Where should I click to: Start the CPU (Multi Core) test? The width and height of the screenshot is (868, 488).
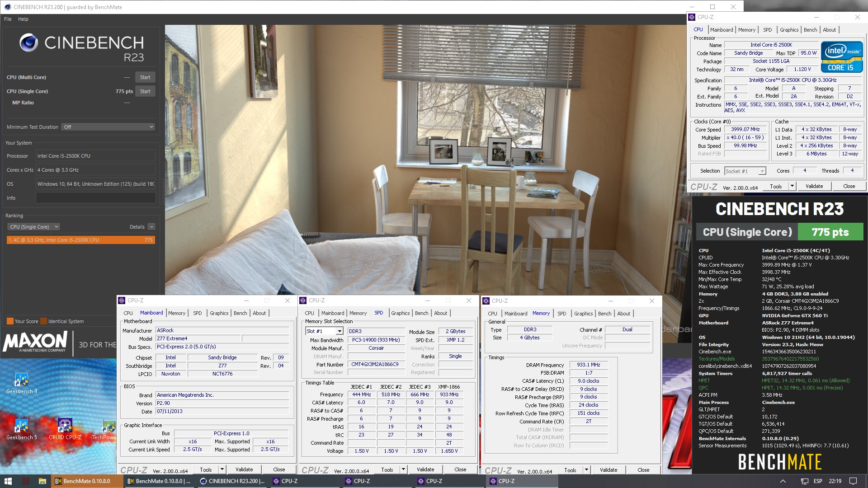(x=145, y=77)
